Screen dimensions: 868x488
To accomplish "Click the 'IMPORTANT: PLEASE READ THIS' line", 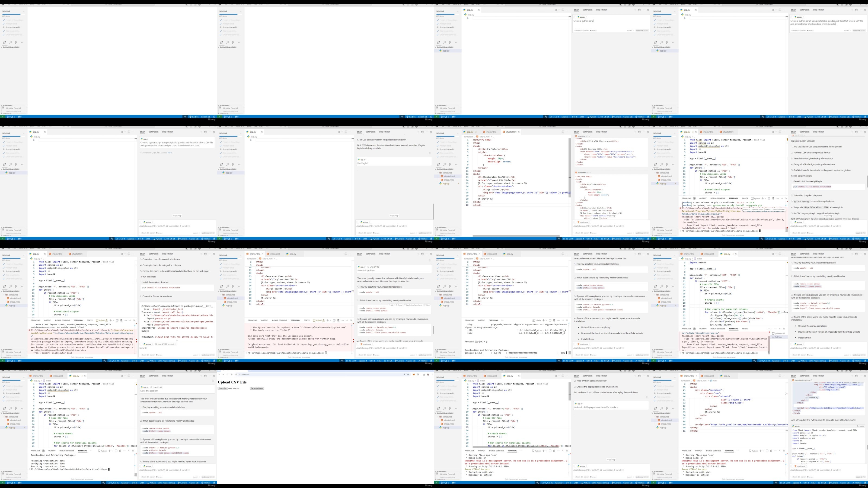I will tap(177, 337).
